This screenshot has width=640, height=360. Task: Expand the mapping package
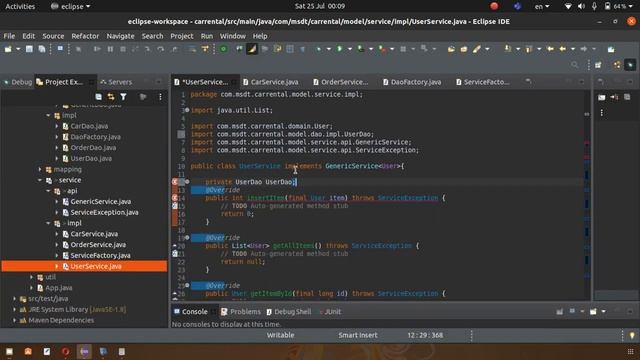[40, 169]
